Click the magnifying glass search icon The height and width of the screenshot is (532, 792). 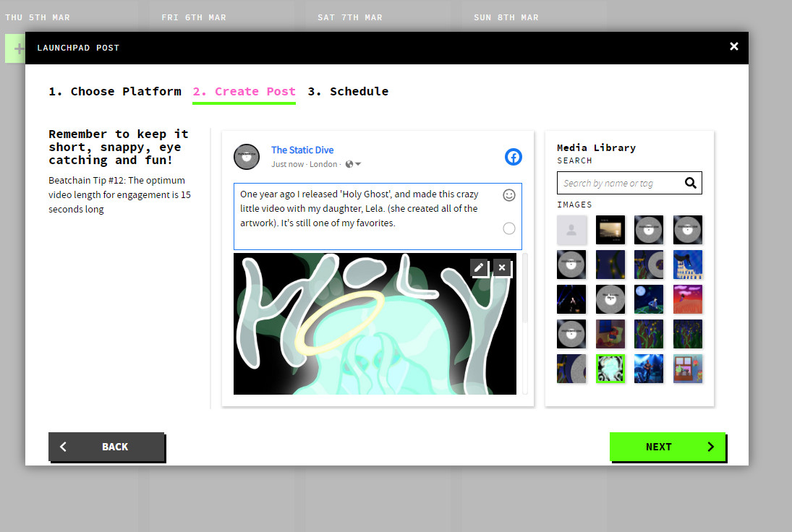click(691, 183)
